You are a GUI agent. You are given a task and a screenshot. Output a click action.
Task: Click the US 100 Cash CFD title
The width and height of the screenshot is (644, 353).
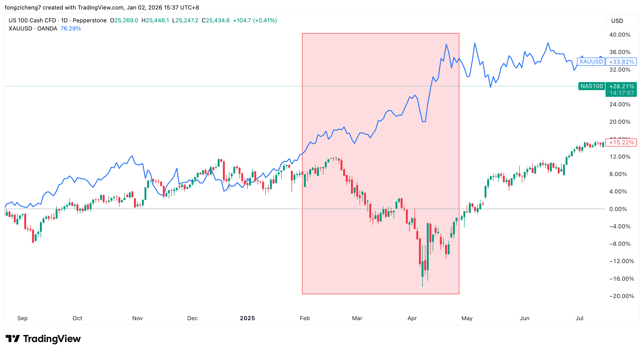coord(33,20)
